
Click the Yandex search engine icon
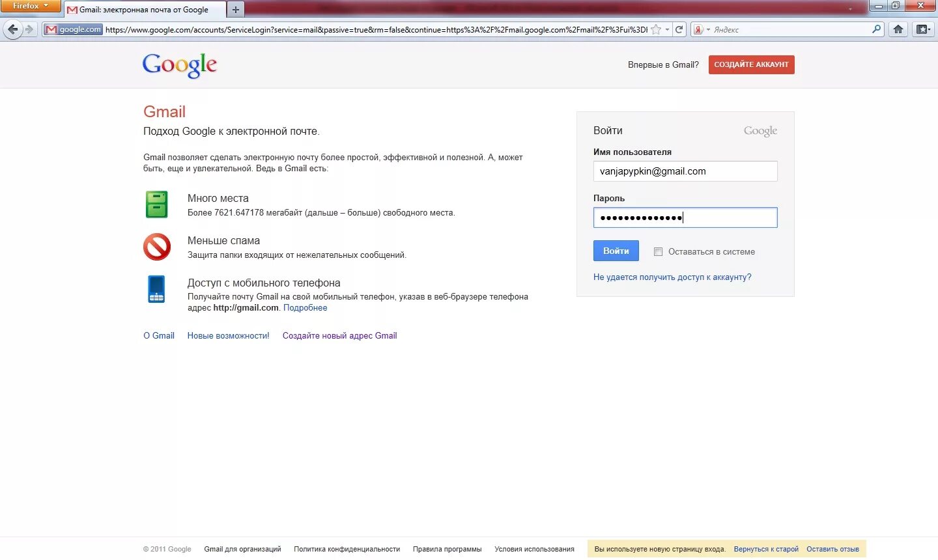[698, 29]
